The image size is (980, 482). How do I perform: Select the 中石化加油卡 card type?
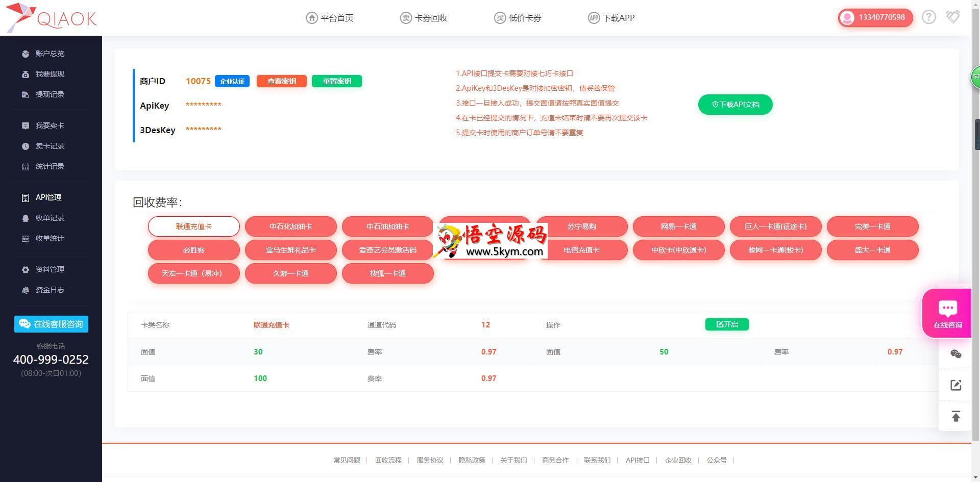click(x=291, y=226)
